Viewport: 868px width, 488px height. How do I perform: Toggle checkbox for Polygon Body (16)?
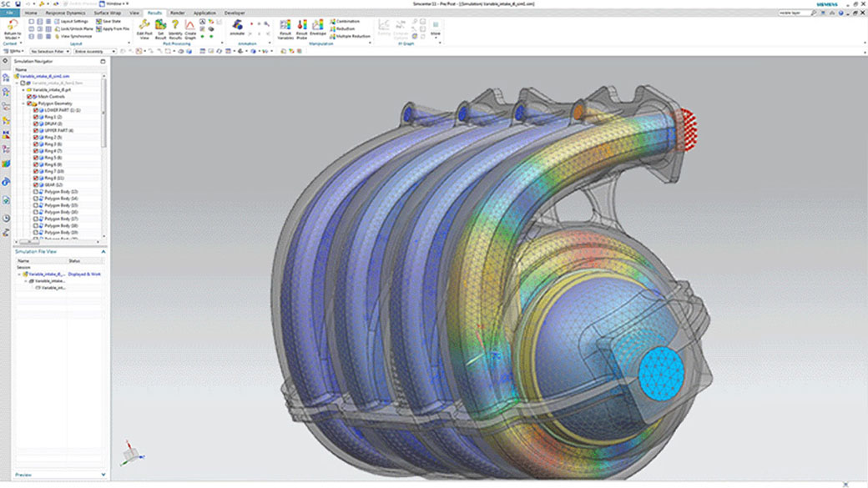[36, 212]
